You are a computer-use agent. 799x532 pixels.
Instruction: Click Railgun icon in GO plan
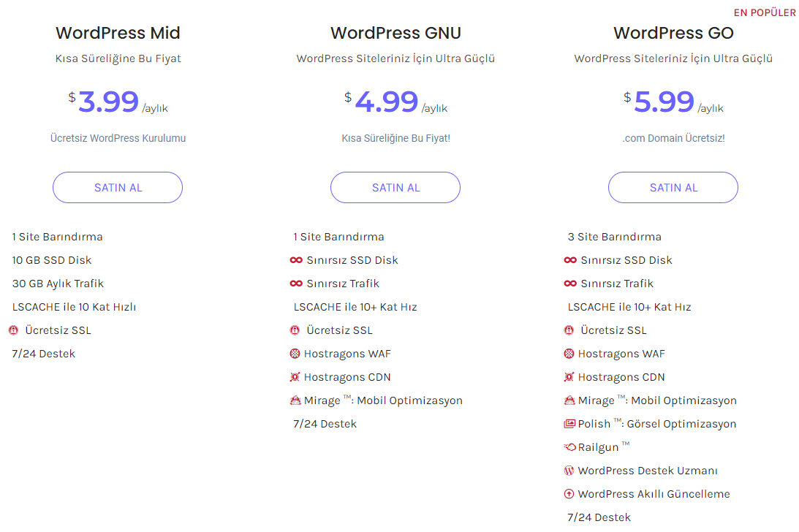tap(569, 447)
